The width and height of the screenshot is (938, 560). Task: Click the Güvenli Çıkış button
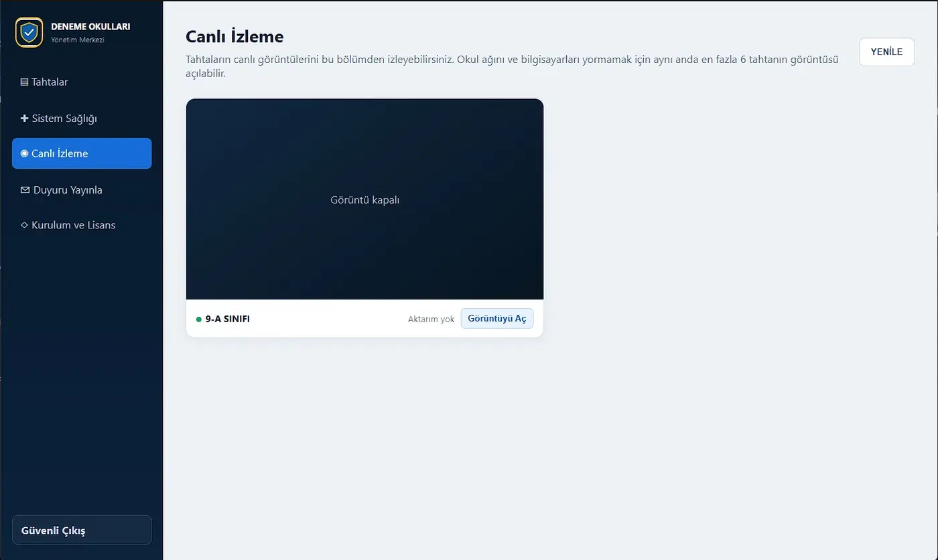82,531
